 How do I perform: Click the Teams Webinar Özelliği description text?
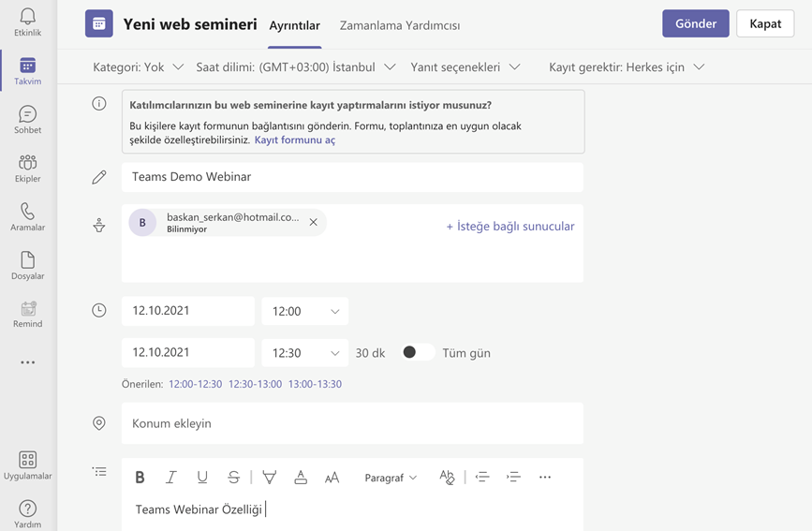[199, 509]
